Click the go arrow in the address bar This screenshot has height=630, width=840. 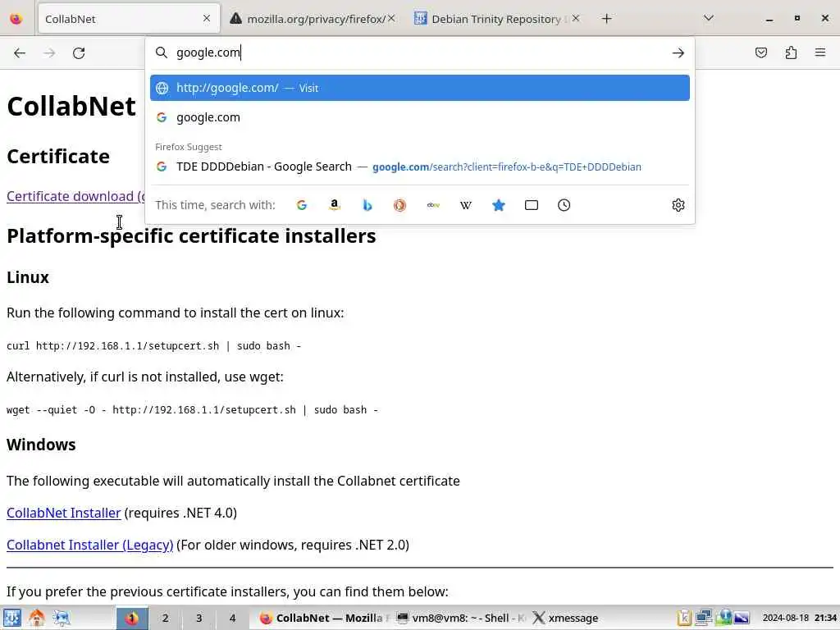click(678, 52)
